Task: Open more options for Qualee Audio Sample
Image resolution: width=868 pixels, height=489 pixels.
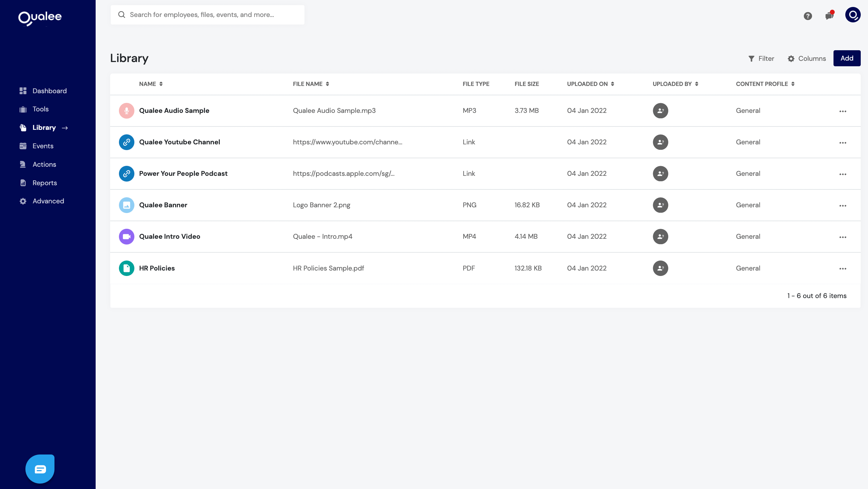Action: pyautogui.click(x=842, y=111)
